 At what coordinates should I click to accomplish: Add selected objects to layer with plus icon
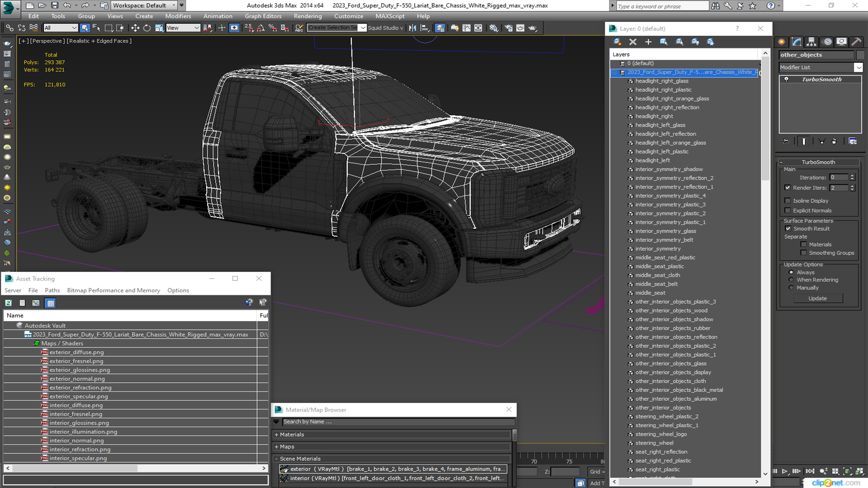click(648, 42)
